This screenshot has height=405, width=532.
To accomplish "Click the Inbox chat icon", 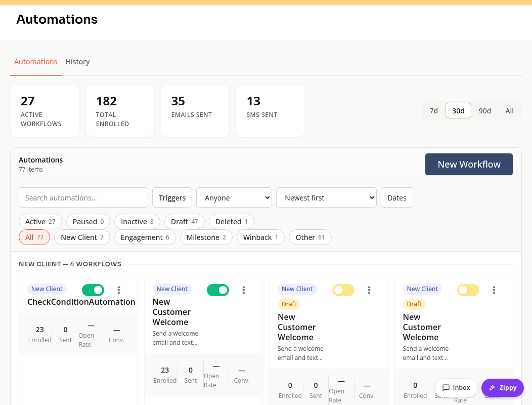I will tap(446, 388).
